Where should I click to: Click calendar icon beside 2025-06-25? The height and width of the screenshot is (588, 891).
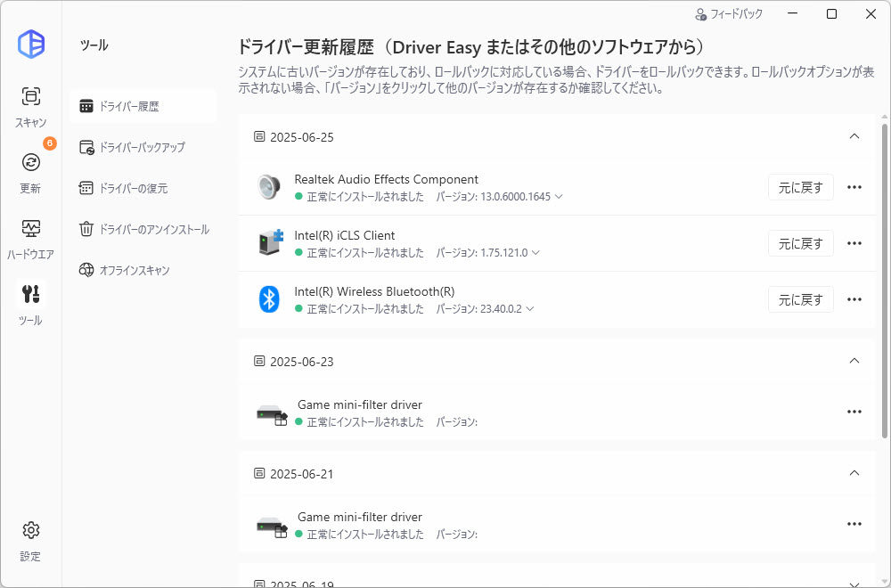(259, 136)
